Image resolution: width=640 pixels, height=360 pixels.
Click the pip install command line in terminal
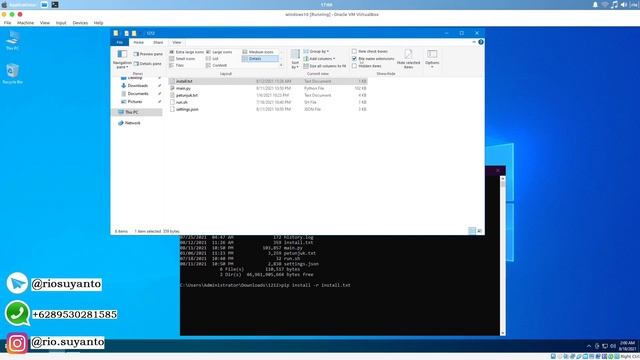(265, 285)
